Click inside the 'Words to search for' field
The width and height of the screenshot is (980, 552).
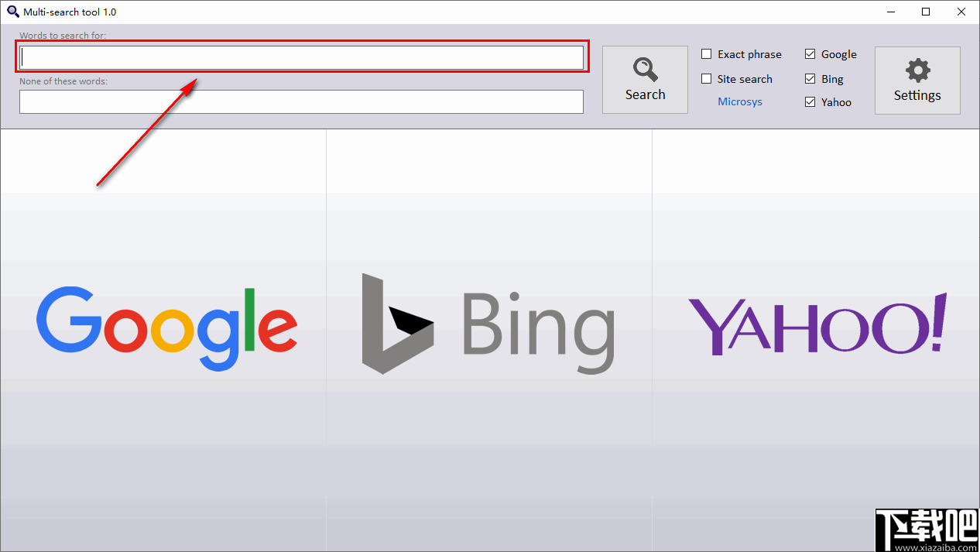point(301,57)
